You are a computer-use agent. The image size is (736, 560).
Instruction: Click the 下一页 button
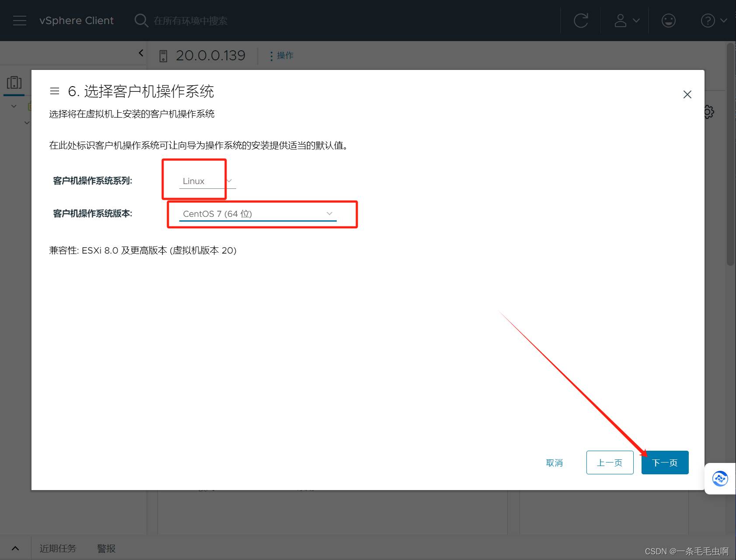click(x=665, y=463)
